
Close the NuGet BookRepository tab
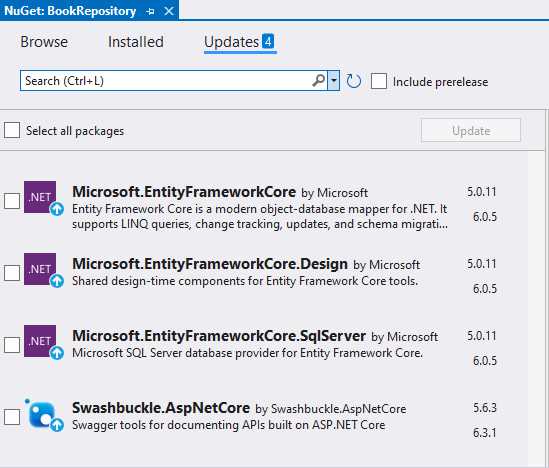(x=169, y=11)
